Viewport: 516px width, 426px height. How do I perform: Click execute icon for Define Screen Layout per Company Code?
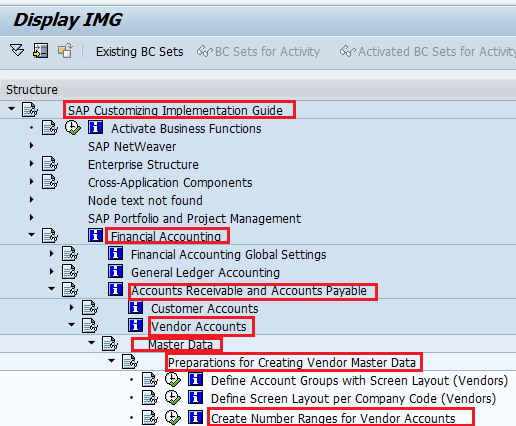click(x=173, y=398)
